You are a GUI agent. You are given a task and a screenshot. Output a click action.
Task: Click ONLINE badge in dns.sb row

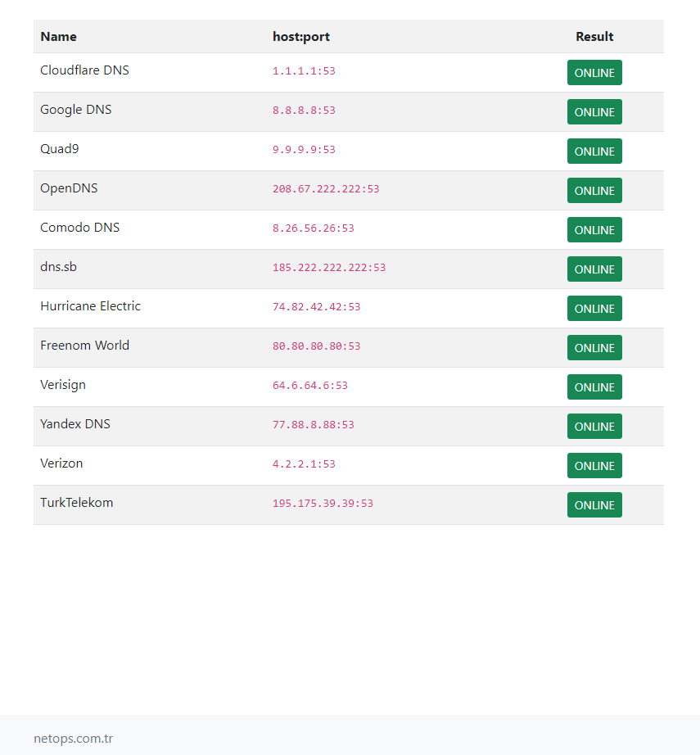[594, 269]
